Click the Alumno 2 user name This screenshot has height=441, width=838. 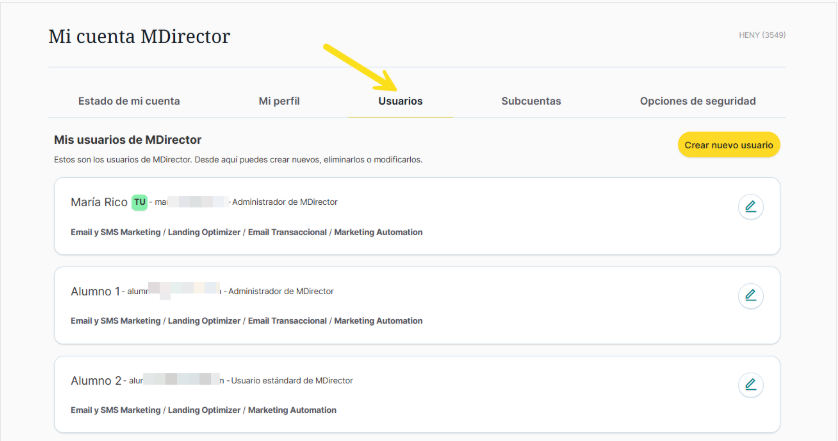pyautogui.click(x=96, y=380)
